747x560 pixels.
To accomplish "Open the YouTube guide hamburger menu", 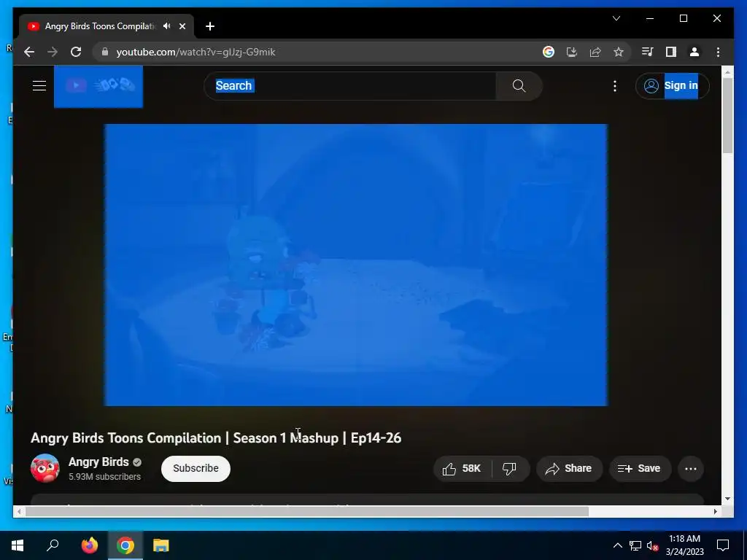I will point(39,86).
